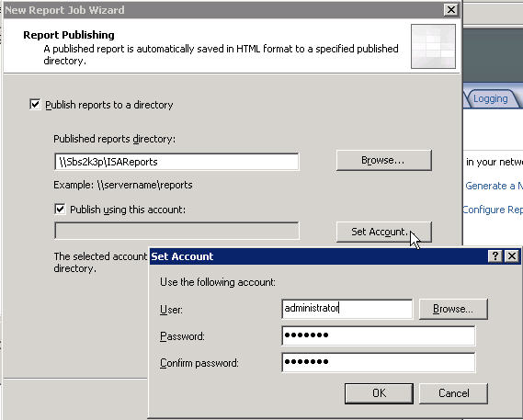Uncheck Publish reports to a directory
The image size is (523, 420).
(x=35, y=105)
